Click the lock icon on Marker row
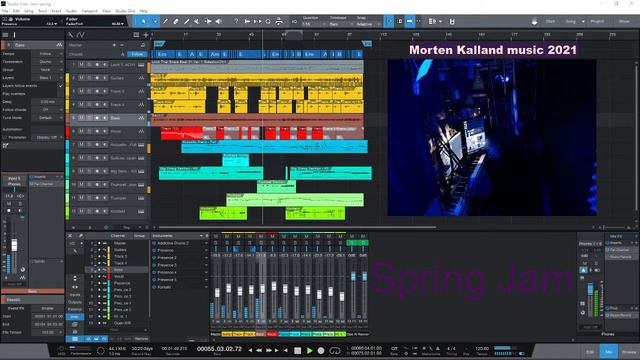 pyautogui.click(x=143, y=45)
